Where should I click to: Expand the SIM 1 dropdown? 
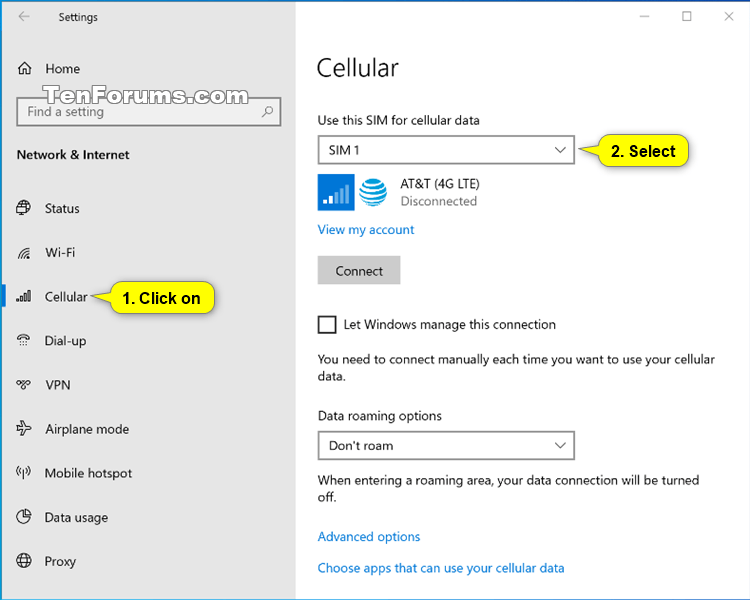tap(446, 150)
